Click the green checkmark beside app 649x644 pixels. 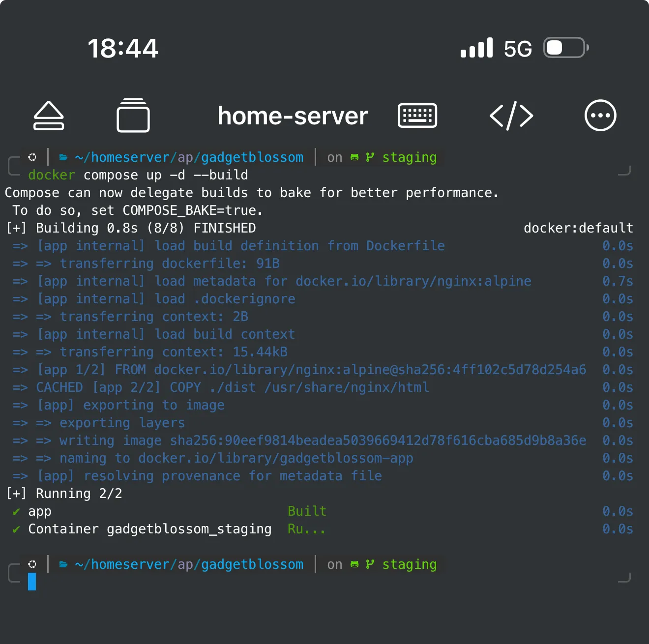point(16,512)
